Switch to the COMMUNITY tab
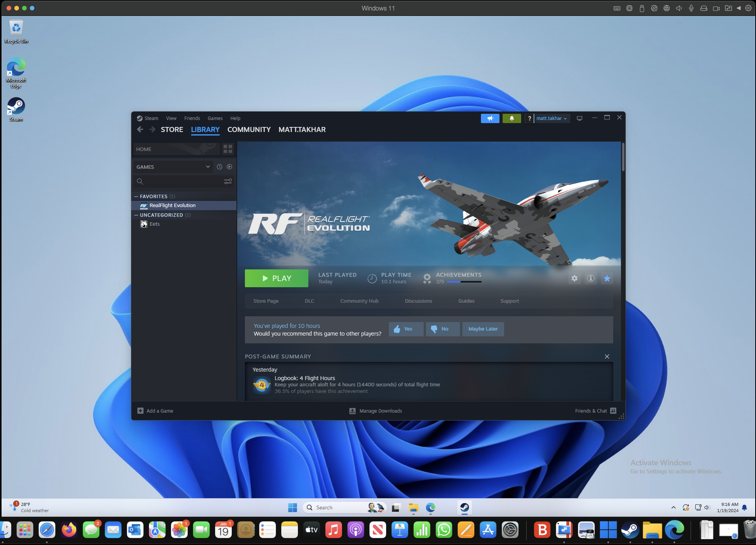The image size is (756, 545). click(249, 130)
